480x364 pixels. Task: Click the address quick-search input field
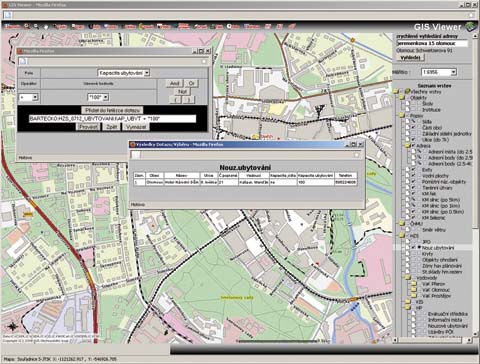(432, 43)
